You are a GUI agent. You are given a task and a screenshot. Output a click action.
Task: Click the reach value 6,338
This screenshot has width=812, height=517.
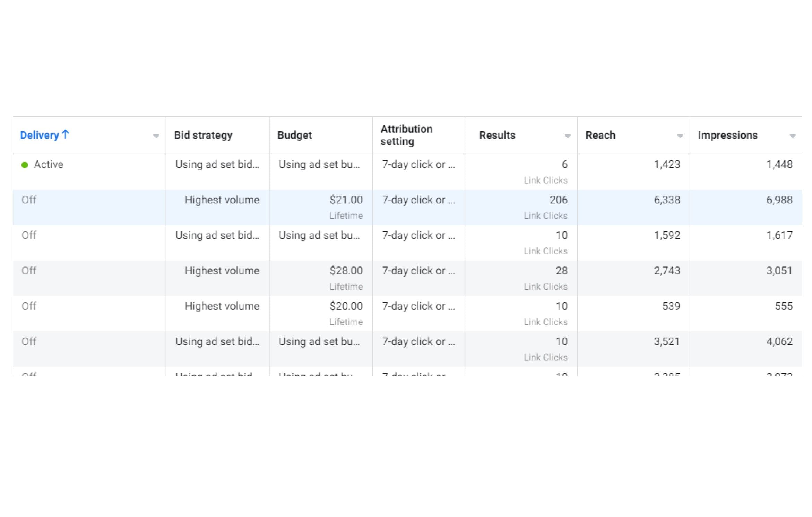pyautogui.click(x=667, y=200)
